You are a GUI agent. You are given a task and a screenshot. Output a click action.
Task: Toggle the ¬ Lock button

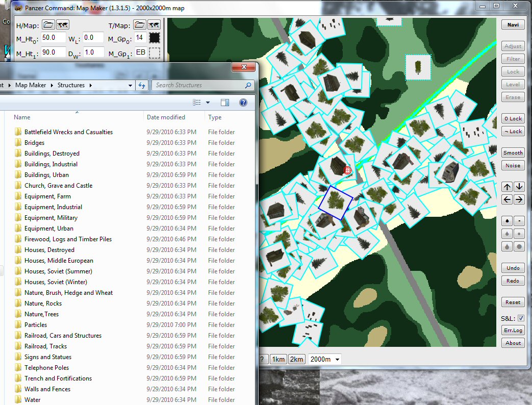coord(513,132)
